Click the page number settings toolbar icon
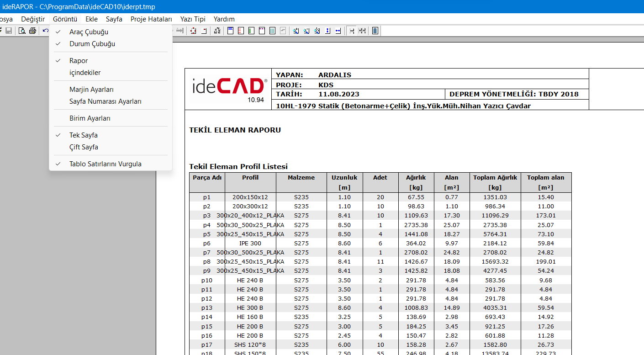Screen dimensions: 644x355 204,31
